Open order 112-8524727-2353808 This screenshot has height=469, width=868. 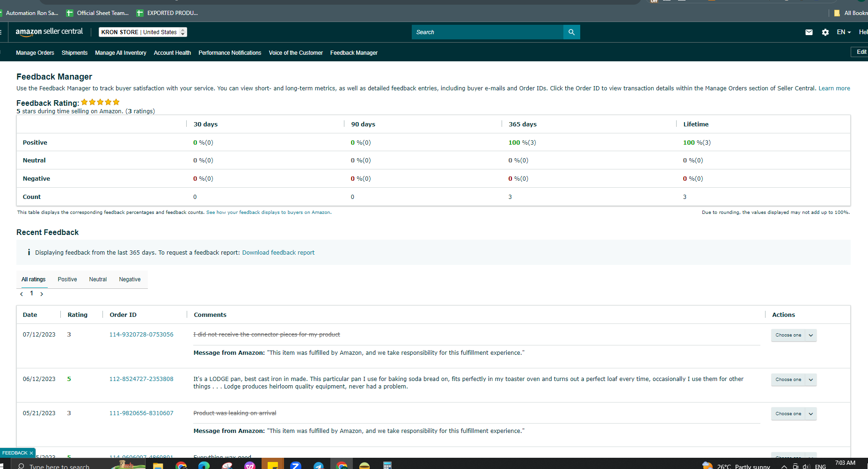pyautogui.click(x=141, y=379)
